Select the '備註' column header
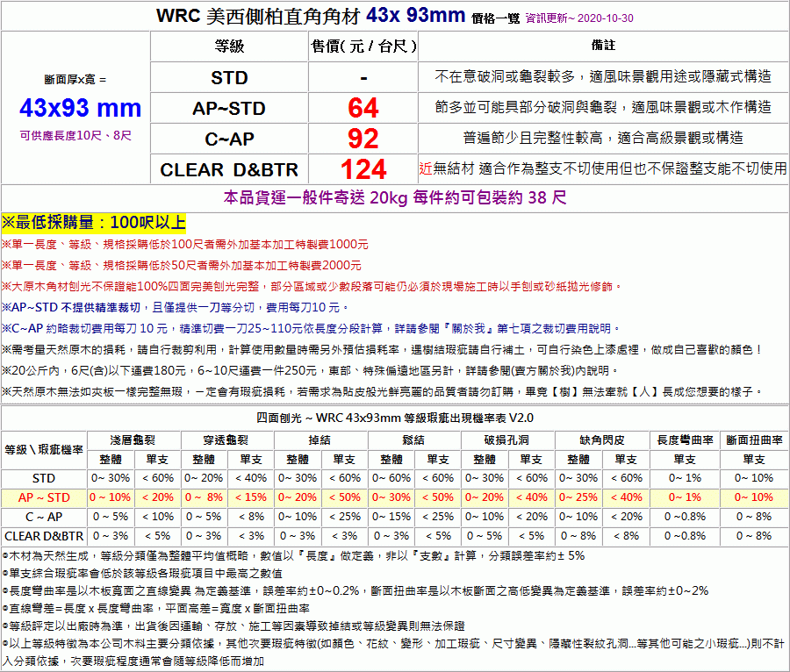 [603, 46]
